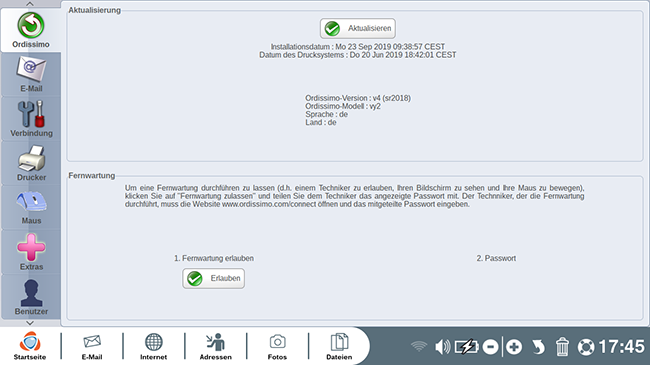Open the Benutzer user settings

tap(31, 297)
